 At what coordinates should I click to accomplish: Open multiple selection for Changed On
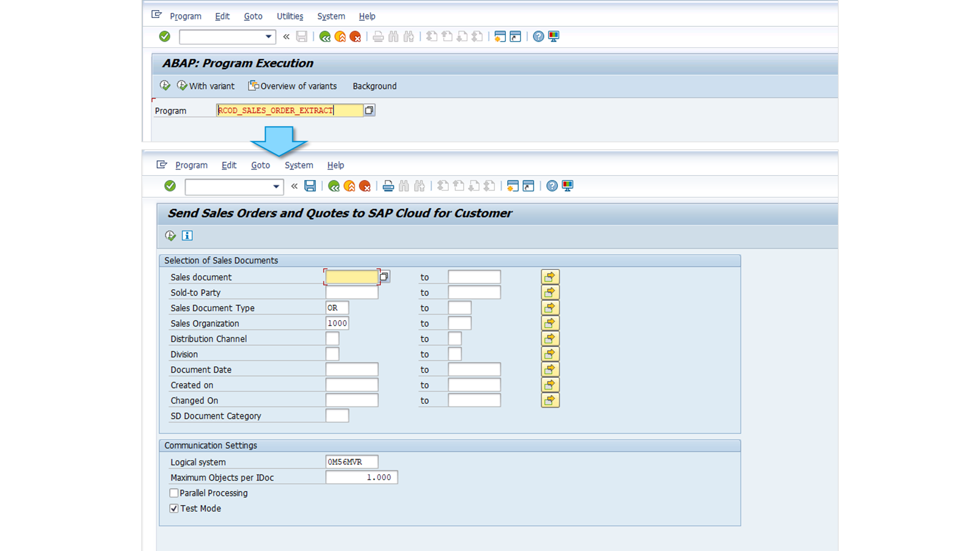coord(550,400)
